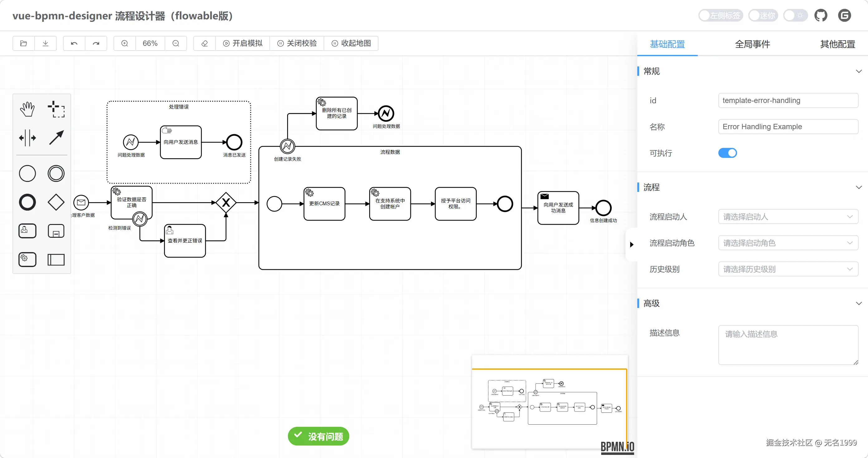Choose the global connect arrow tool
The height and width of the screenshot is (458, 868).
(x=56, y=138)
